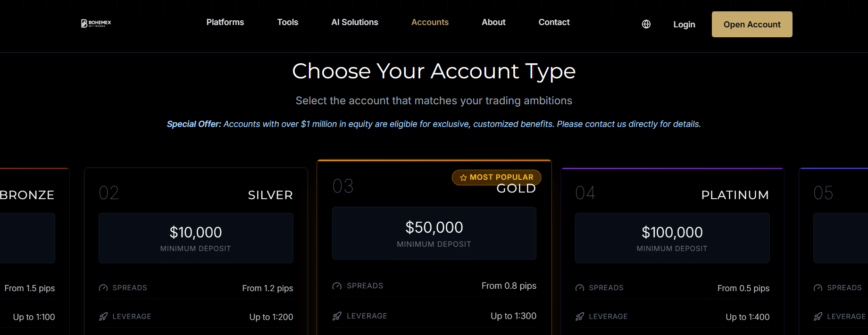Open the Tools navigation menu
The height and width of the screenshot is (335, 868).
click(288, 22)
